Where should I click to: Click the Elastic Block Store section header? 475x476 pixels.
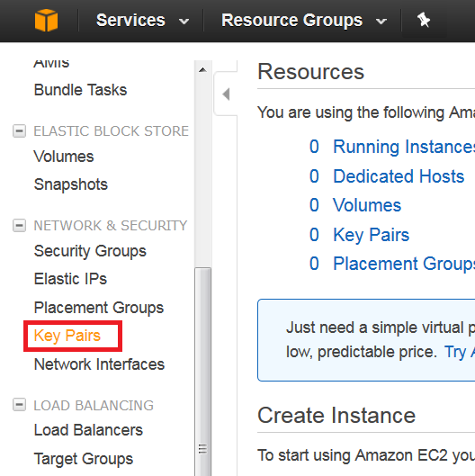[x=111, y=131]
